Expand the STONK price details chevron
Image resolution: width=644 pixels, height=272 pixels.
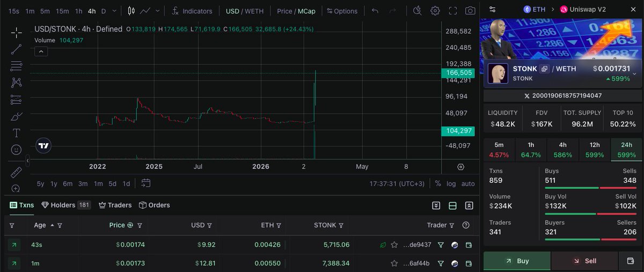(634, 74)
